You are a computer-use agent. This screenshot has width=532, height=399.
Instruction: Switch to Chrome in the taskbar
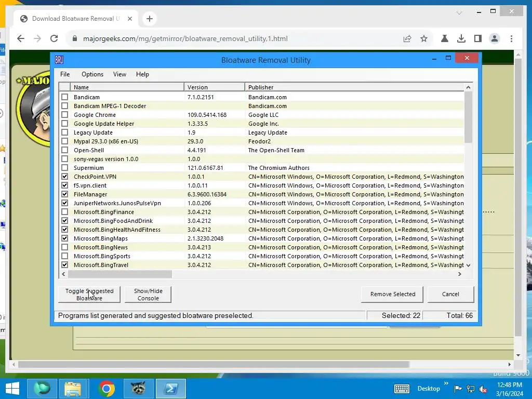click(x=106, y=389)
